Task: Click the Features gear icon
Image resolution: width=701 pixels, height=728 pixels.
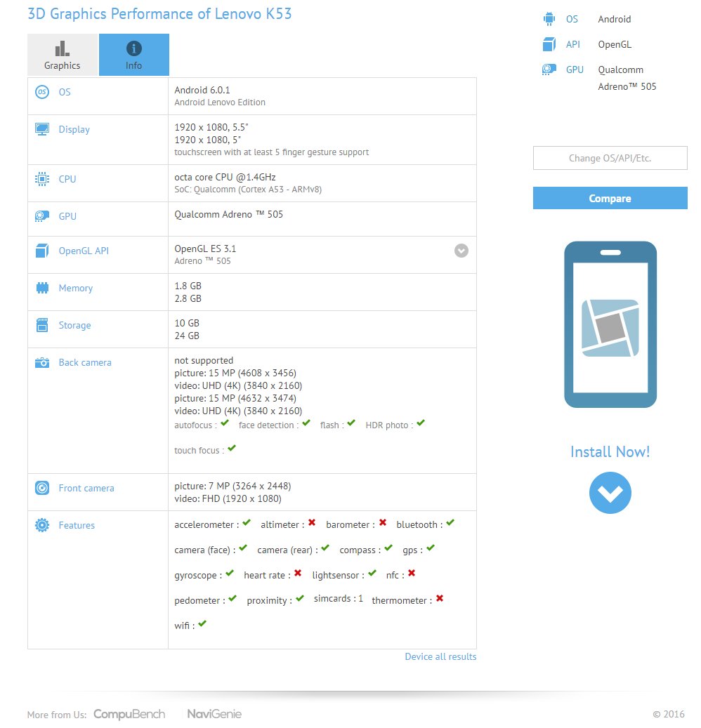Action: (x=42, y=525)
